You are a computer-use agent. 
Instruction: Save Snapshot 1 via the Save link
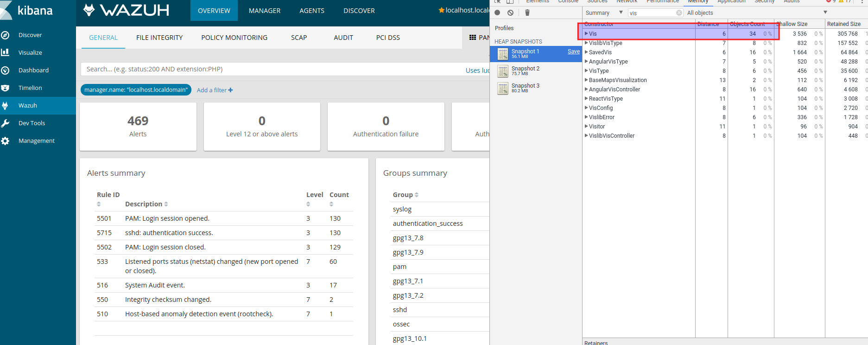[574, 51]
